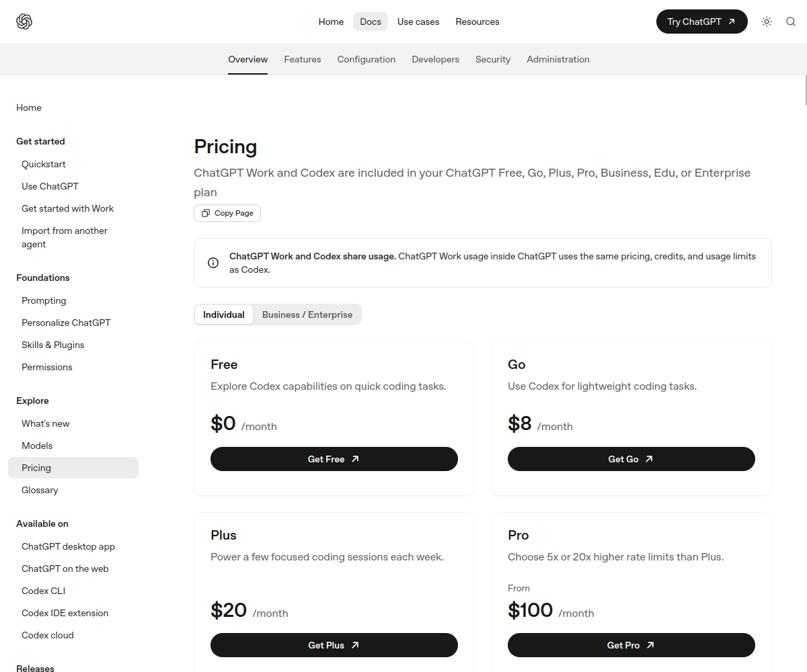The image size is (807, 672).
Task: Click the Plus plan title
Action: [223, 535]
